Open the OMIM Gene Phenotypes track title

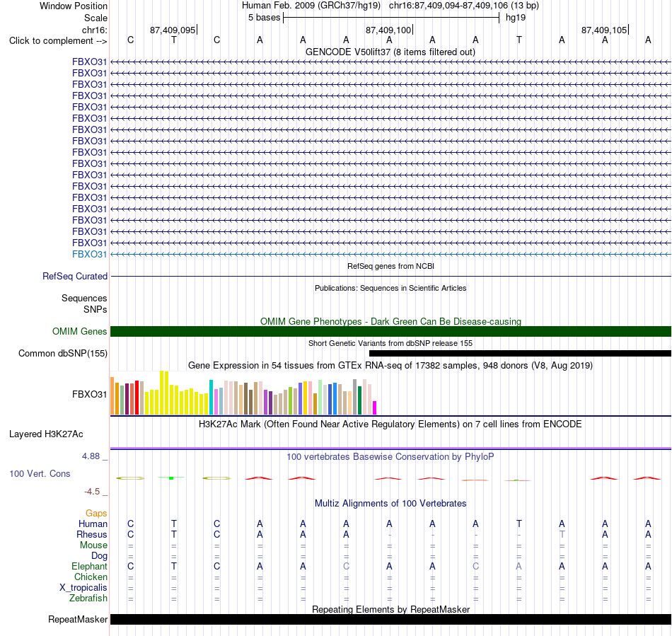[390, 321]
